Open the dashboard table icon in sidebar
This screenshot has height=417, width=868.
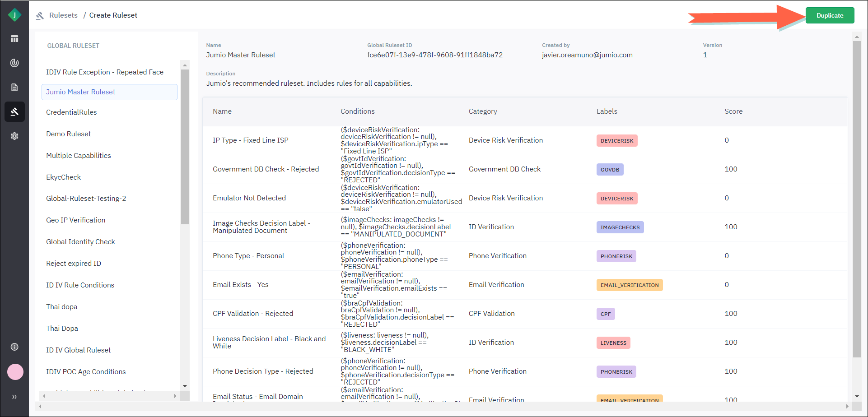tap(14, 39)
